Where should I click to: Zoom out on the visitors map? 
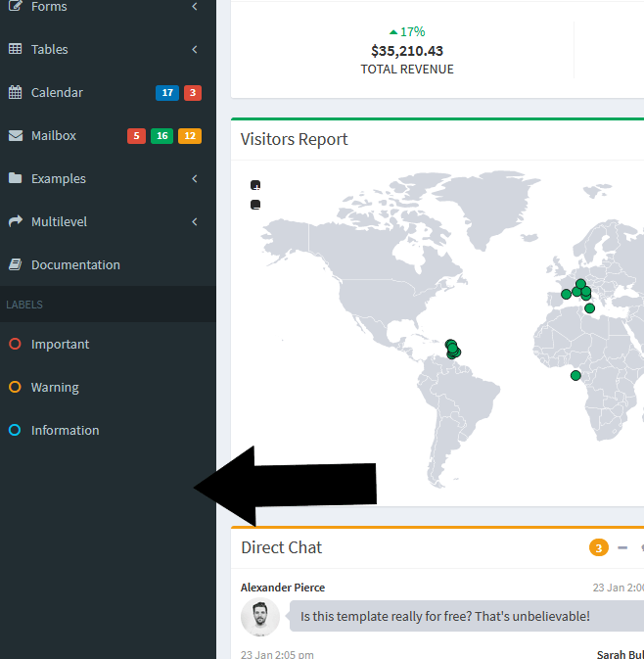pos(255,205)
